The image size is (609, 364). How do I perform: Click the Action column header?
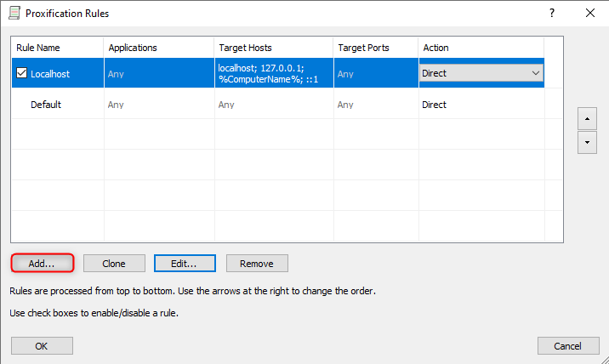pos(481,48)
